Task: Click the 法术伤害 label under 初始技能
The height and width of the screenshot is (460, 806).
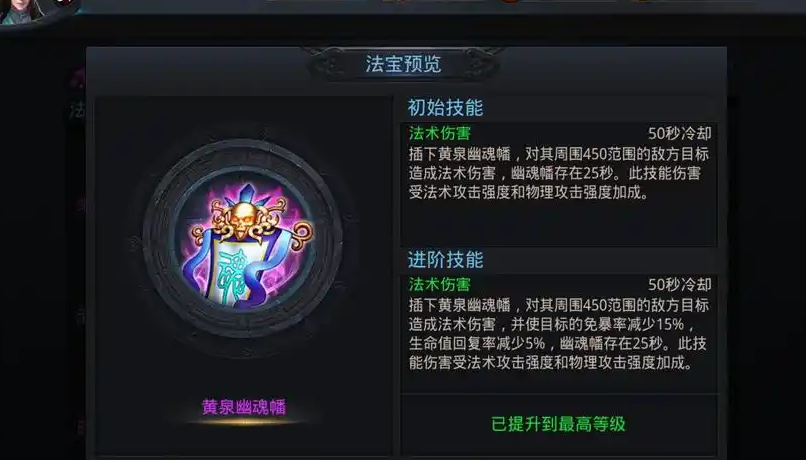Action: (440, 134)
